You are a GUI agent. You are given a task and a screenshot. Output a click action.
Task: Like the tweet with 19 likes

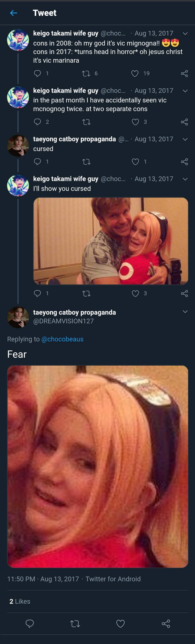click(x=135, y=74)
